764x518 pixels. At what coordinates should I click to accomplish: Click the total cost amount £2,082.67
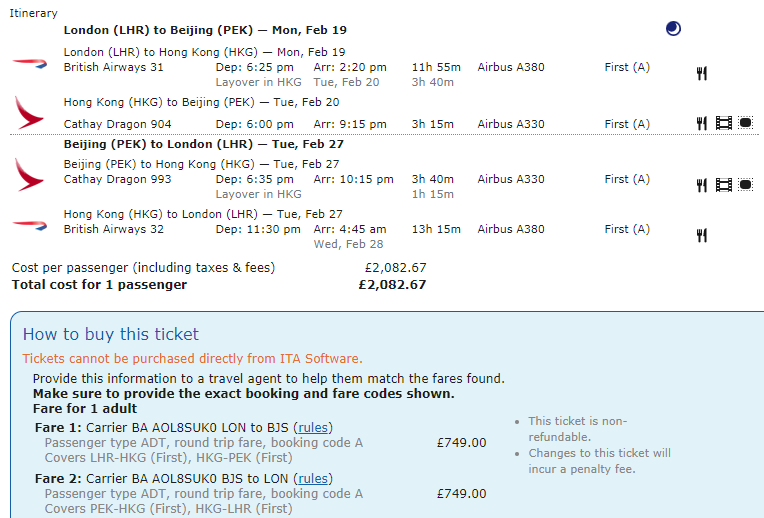[392, 285]
